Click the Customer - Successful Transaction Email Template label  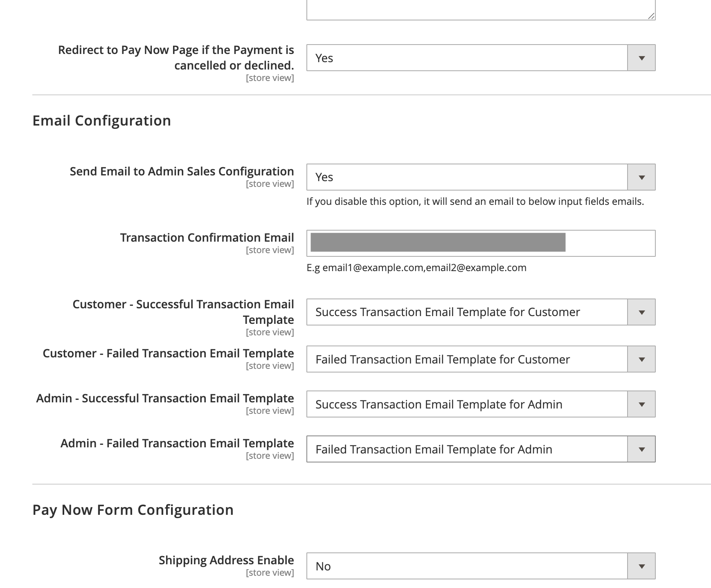[x=183, y=312]
